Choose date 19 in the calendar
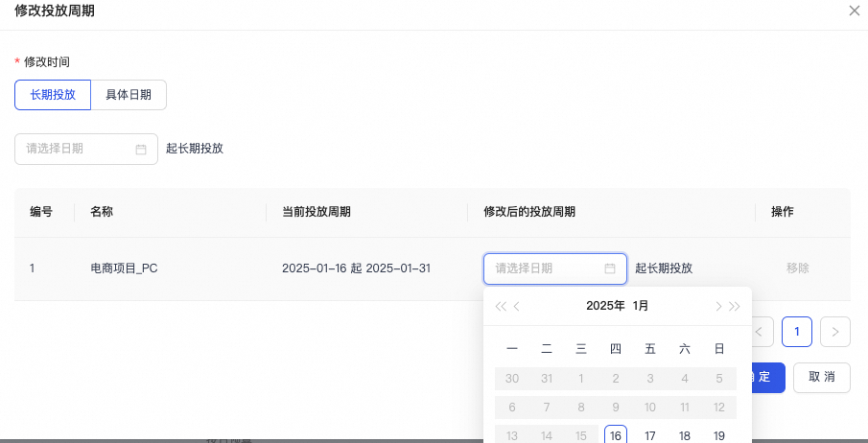The height and width of the screenshot is (443, 868). 719,435
